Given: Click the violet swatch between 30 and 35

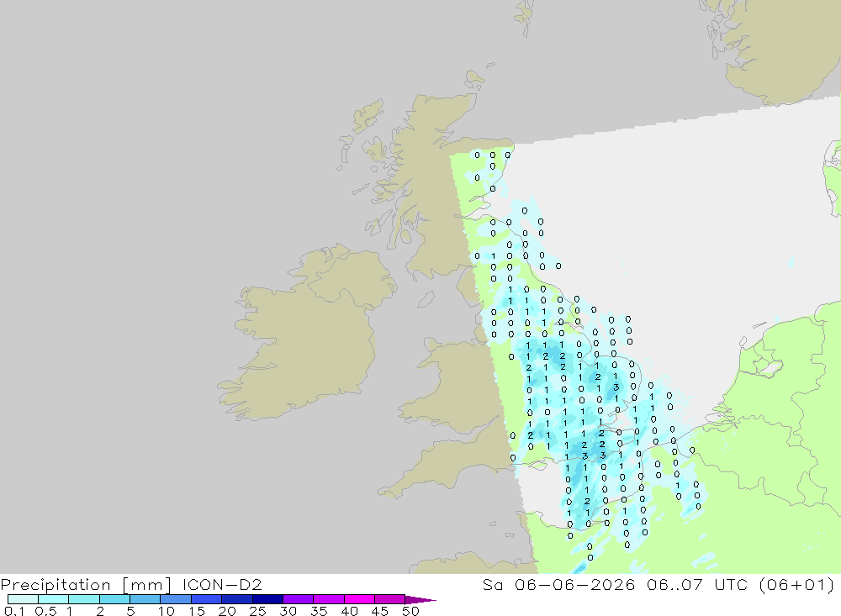Looking at the screenshot, I should coord(298,599).
